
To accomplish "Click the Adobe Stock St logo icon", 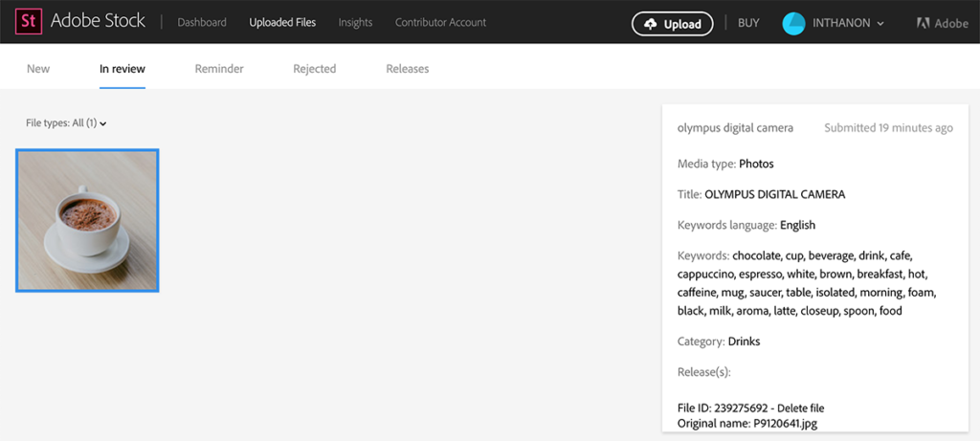I will [x=28, y=22].
